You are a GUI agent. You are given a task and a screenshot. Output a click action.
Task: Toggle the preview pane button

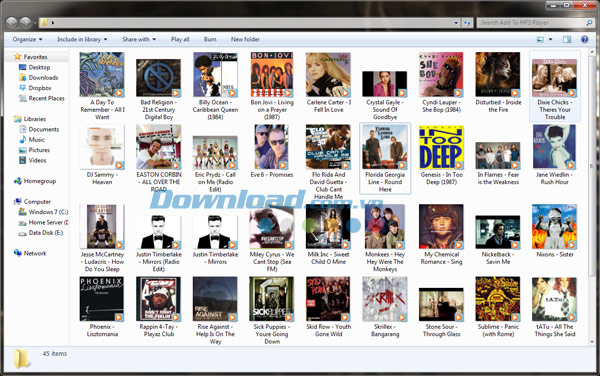[x=567, y=39]
